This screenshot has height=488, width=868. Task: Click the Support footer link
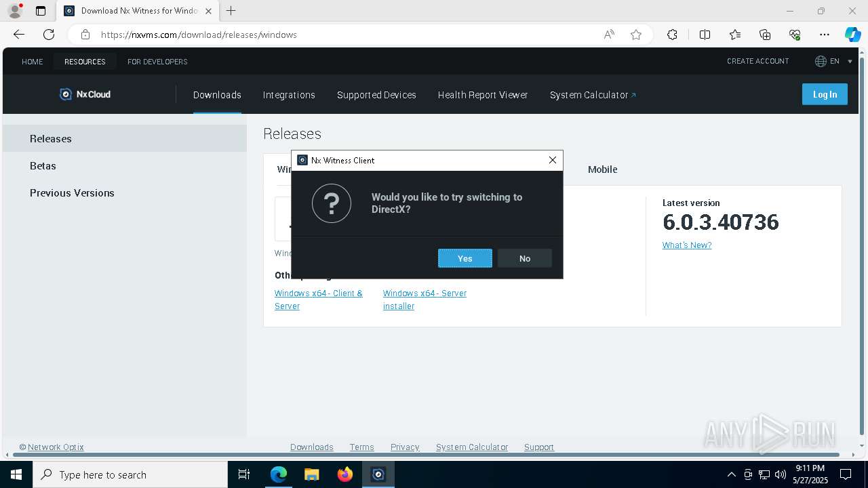[x=539, y=447]
